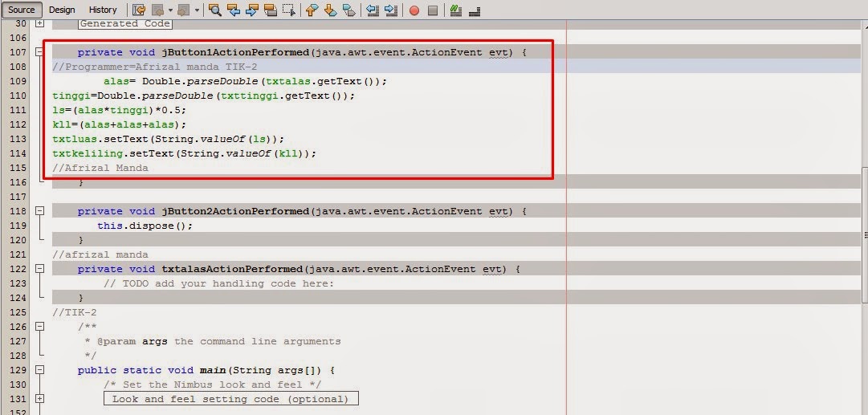The width and height of the screenshot is (868, 415).
Task: Open the folded 'Generated Code' block
Action: [125, 24]
